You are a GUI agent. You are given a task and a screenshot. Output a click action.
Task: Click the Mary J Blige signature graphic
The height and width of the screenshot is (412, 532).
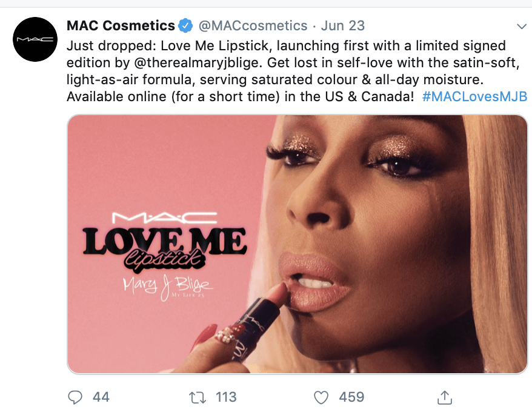click(168, 287)
